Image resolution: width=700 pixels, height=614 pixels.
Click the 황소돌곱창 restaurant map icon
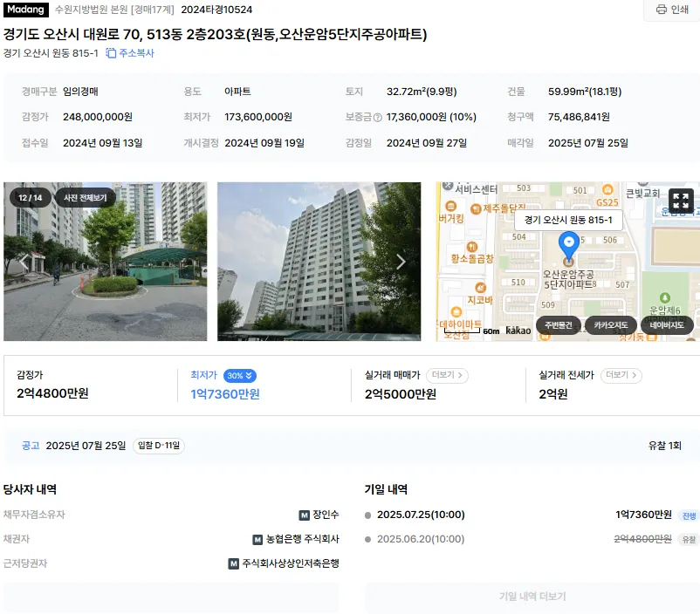(472, 247)
